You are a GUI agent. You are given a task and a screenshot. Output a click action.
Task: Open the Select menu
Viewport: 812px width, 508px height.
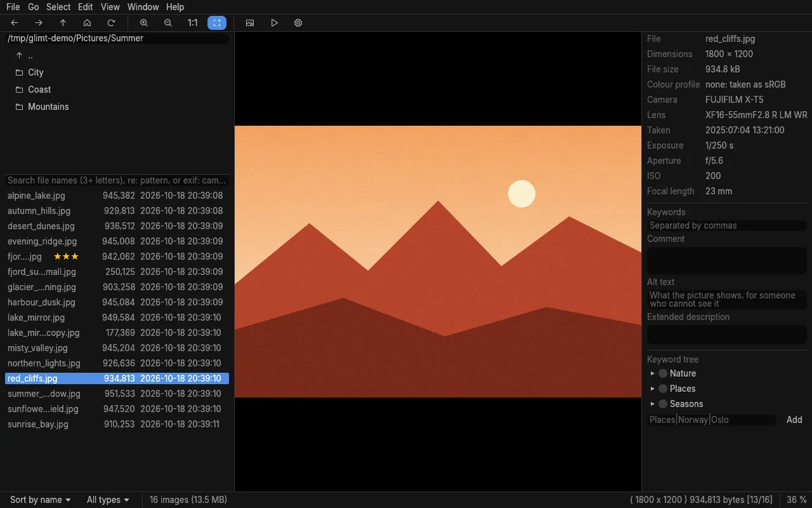tap(58, 7)
